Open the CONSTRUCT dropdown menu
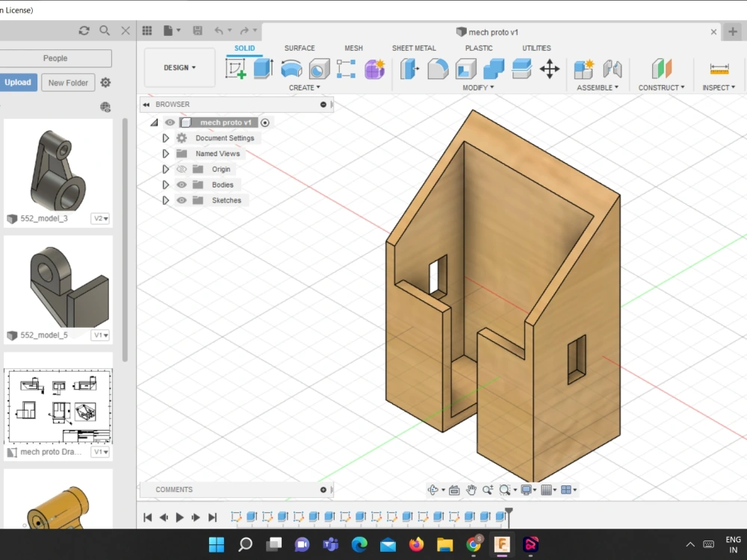This screenshot has width=747, height=560. tap(661, 87)
